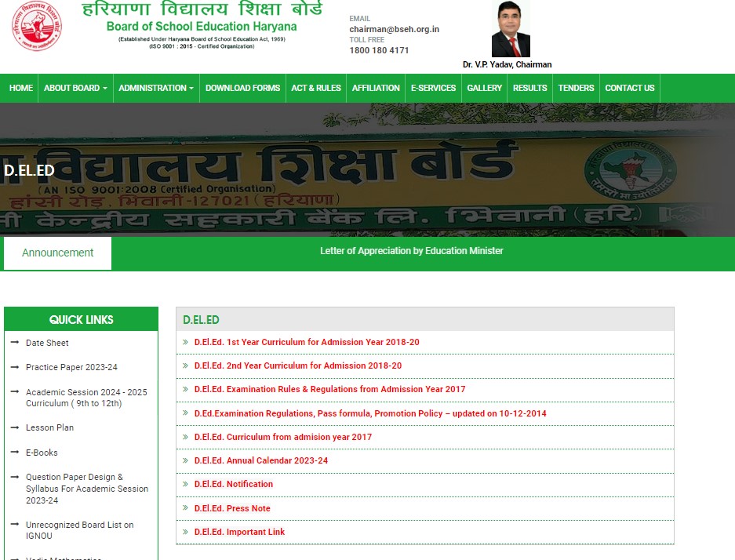Open Unrecognized Board List on IGNOU link

(80, 530)
